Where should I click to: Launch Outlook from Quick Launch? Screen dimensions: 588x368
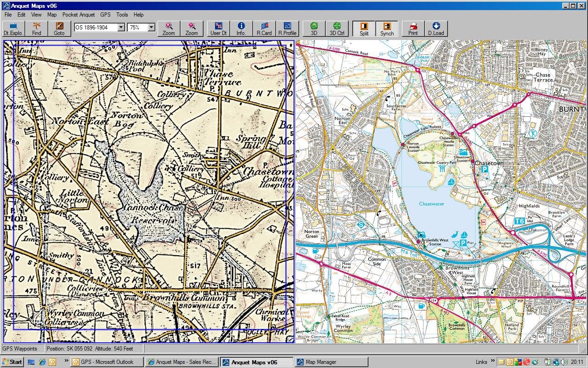point(52,362)
